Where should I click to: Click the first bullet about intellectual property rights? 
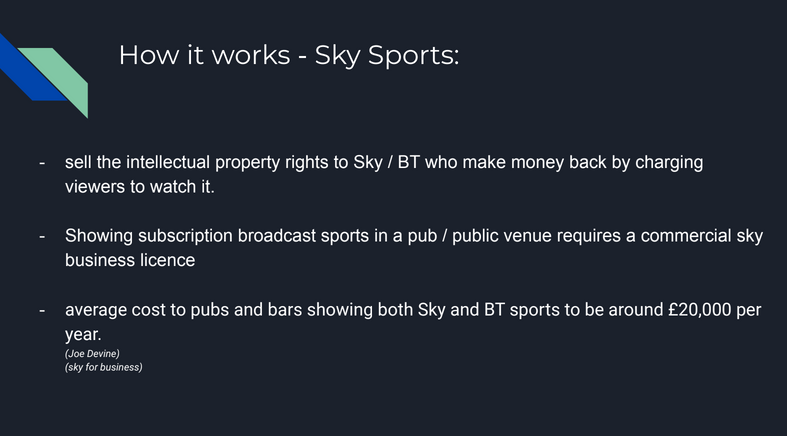point(384,174)
